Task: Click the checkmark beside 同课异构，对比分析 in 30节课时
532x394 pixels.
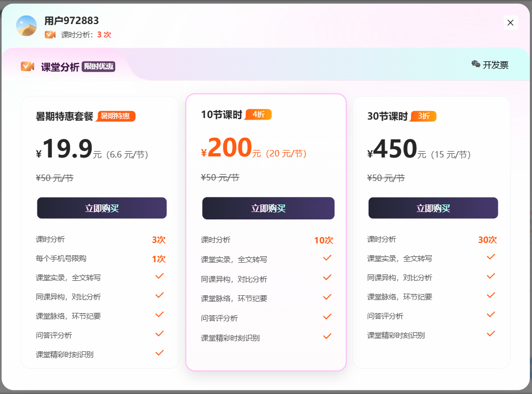Action: click(490, 276)
